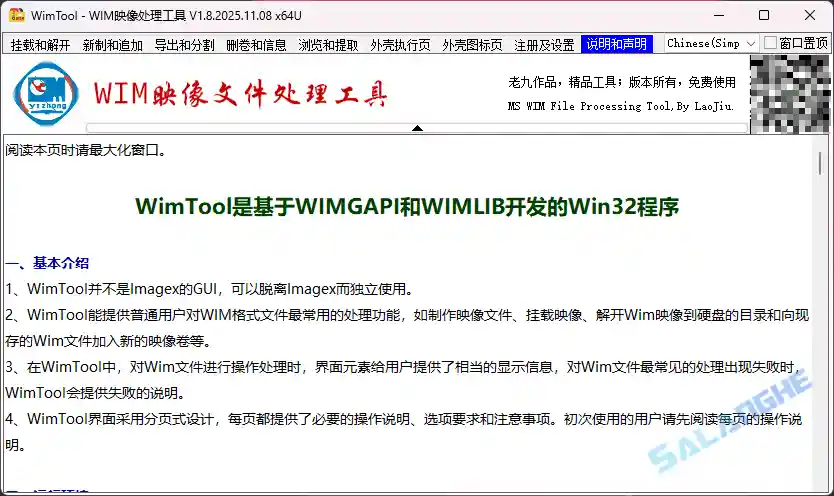The image size is (834, 496).
Task: Click the vertical scrollbar thumb
Action: pos(820,163)
